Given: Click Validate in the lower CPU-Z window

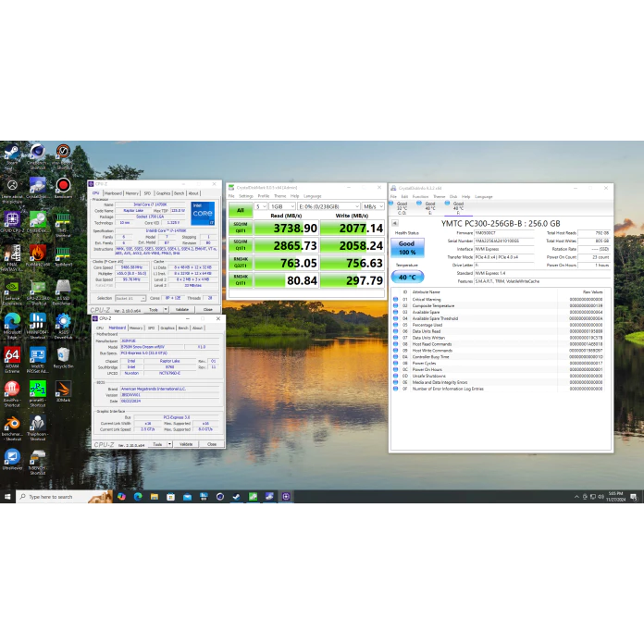Looking at the screenshot, I should coord(186,444).
